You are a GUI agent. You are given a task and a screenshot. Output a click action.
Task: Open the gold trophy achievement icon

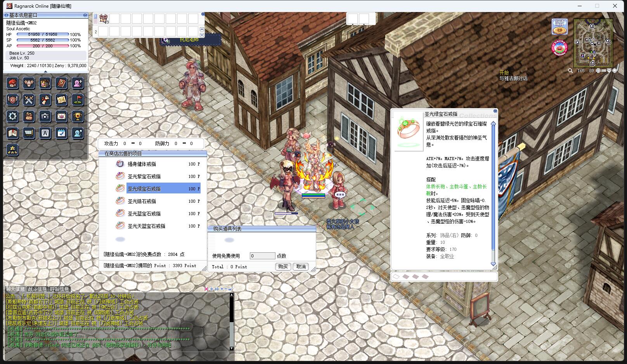coord(78,116)
